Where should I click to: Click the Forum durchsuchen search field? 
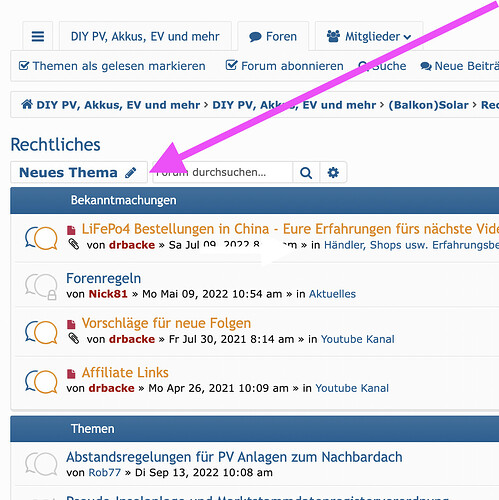(222, 172)
